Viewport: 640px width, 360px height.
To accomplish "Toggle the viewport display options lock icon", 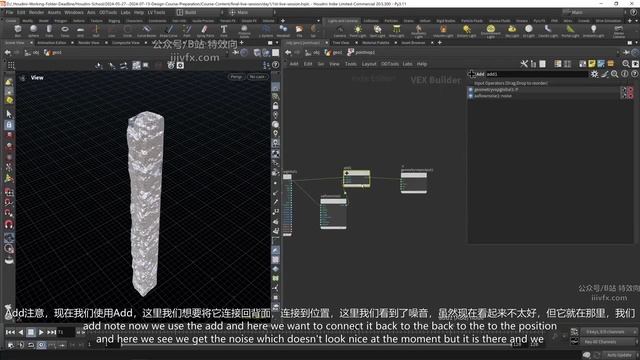I will click(276, 106).
